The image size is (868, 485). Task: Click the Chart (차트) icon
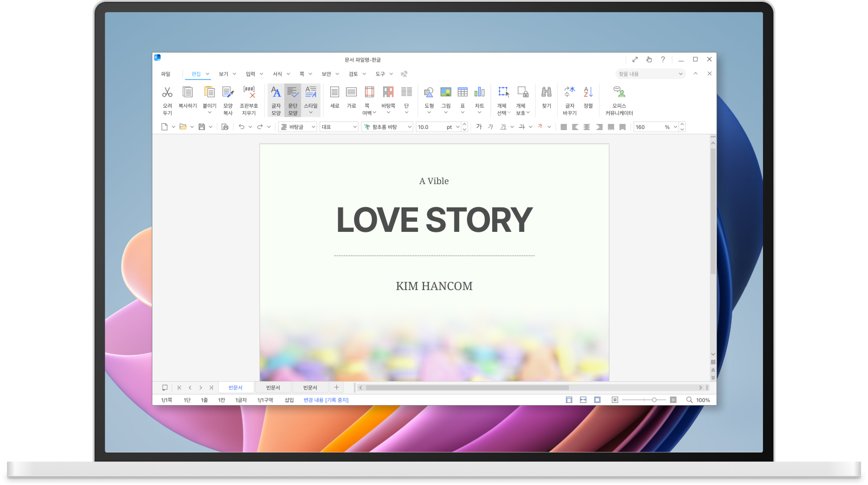pyautogui.click(x=479, y=92)
